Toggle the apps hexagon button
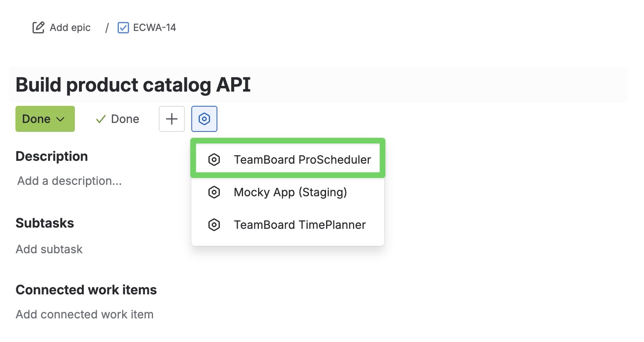Screen dimensions: 644x342 204,119
